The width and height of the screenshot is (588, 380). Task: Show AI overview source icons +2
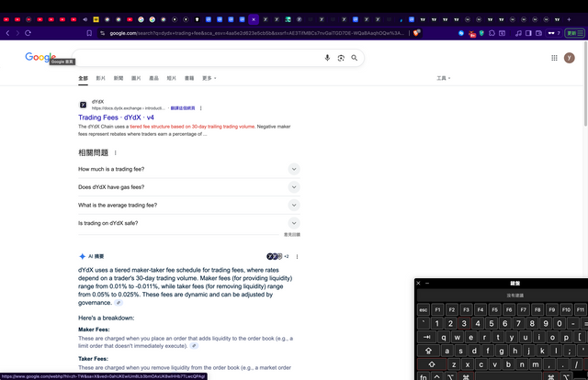pos(277,257)
